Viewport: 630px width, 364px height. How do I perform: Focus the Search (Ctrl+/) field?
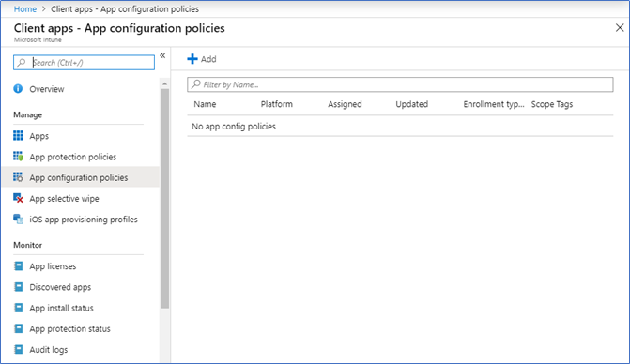click(84, 63)
